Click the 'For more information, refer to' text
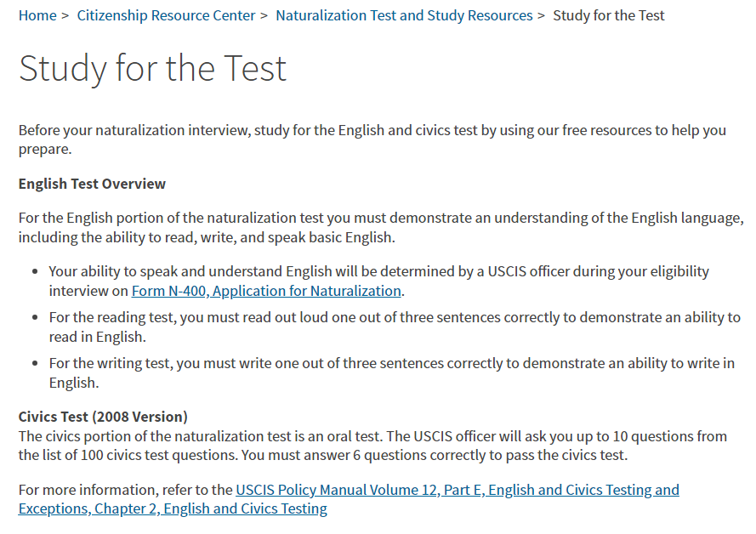 point(125,490)
